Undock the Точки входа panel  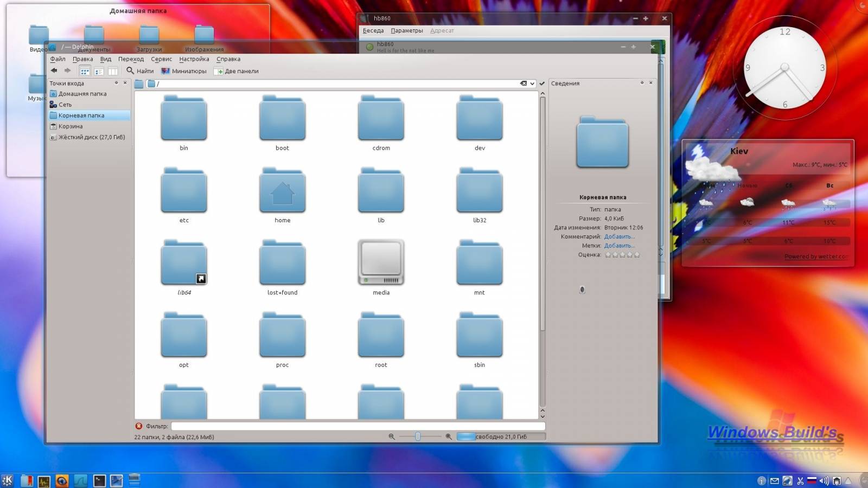[116, 83]
